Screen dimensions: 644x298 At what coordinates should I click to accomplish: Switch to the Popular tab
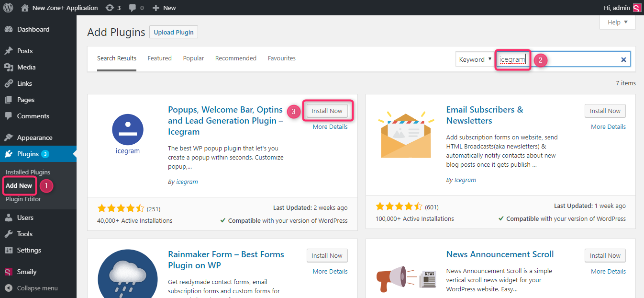(193, 58)
